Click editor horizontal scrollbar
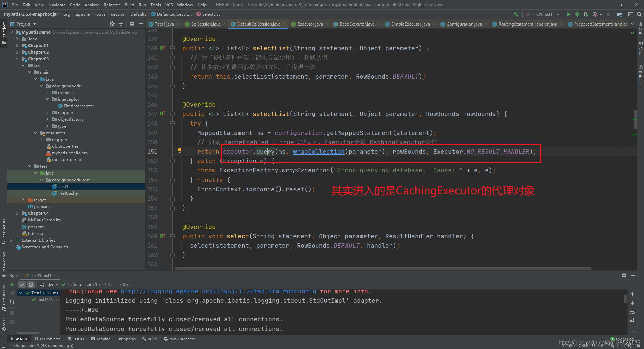 pyautogui.click(x=383, y=268)
